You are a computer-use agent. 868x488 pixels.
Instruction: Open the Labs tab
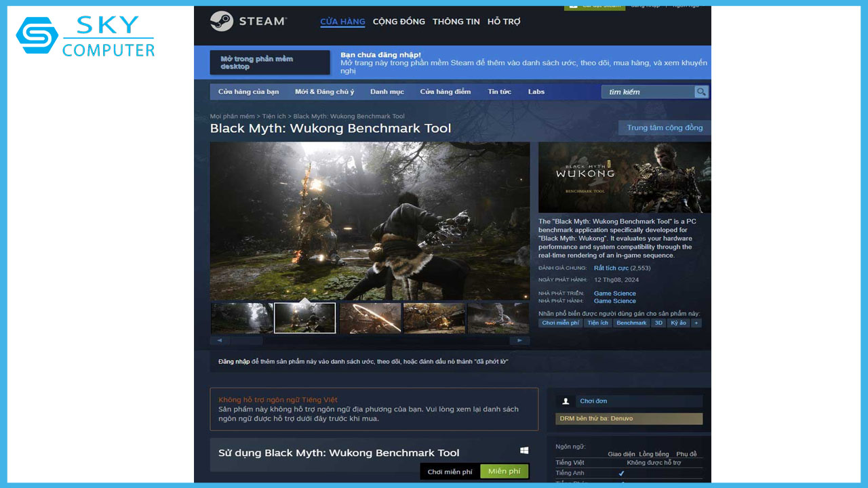click(x=536, y=91)
